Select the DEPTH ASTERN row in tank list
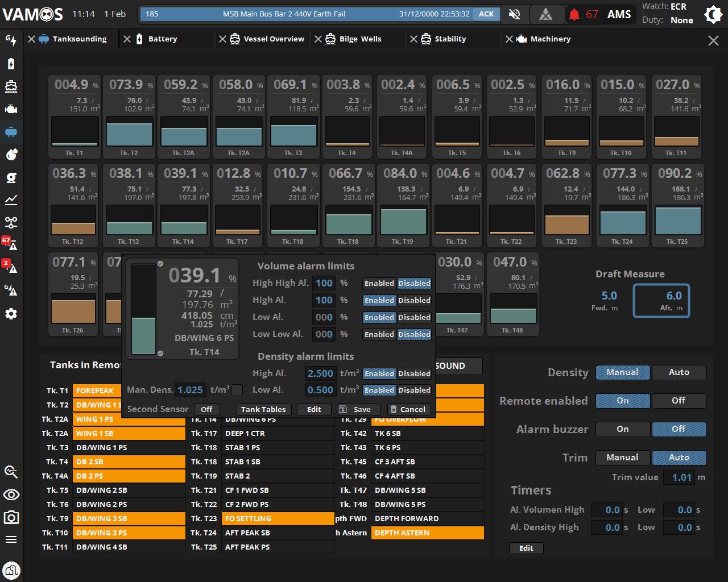The image size is (728, 582). [x=428, y=533]
